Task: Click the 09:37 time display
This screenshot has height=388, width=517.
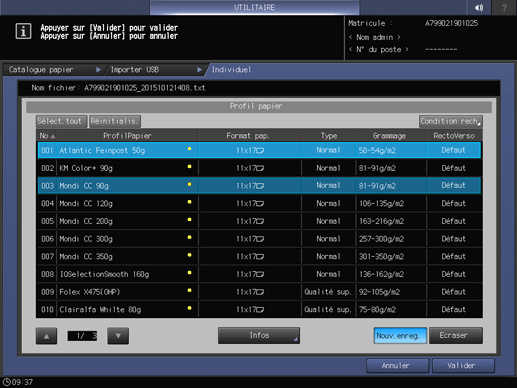Action: coord(22,382)
